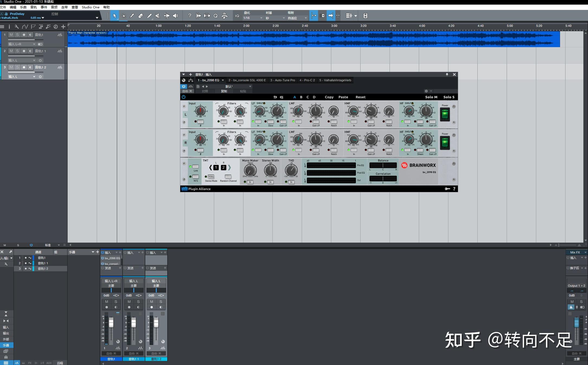This screenshot has height=365, width=588.
Task: Select the Split tool icon
Action: point(132,16)
